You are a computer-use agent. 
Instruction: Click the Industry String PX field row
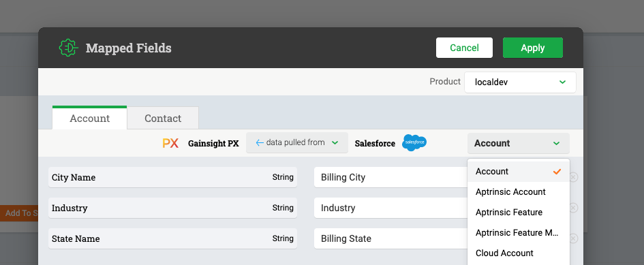172,208
